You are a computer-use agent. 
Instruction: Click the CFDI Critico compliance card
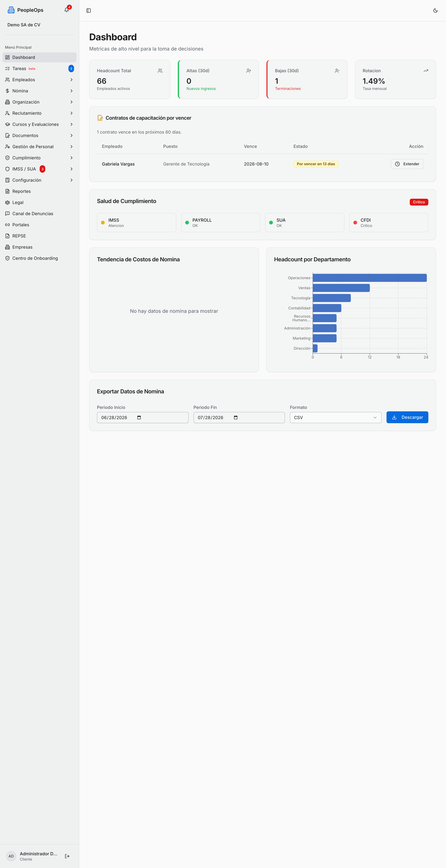pos(389,222)
